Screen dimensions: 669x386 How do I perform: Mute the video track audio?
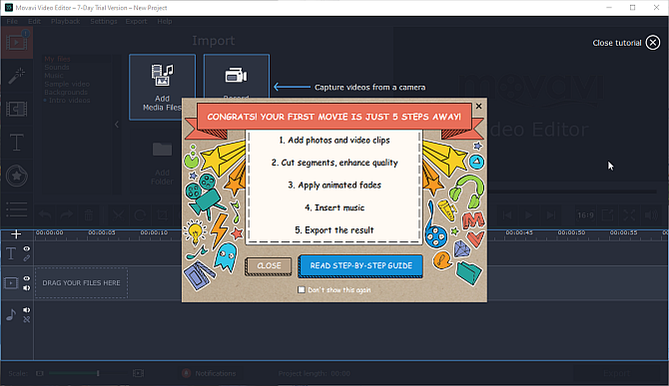point(26,288)
